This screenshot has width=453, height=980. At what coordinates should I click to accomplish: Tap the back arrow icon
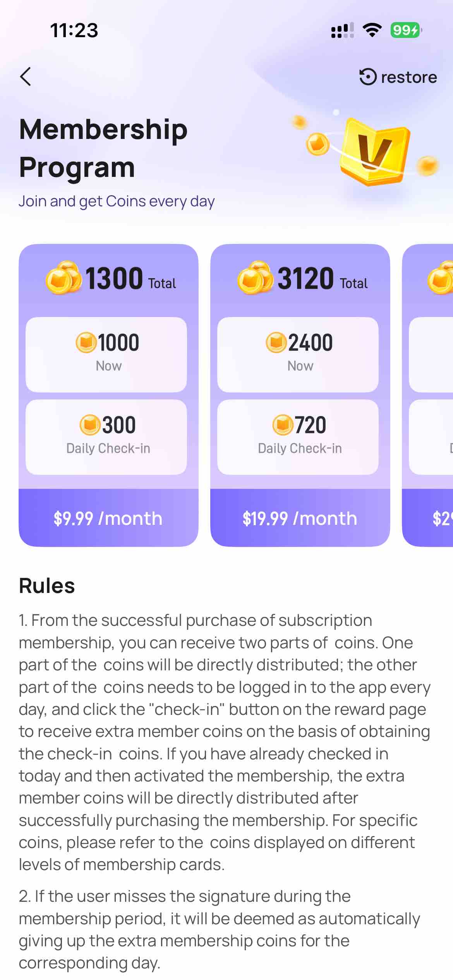[26, 77]
